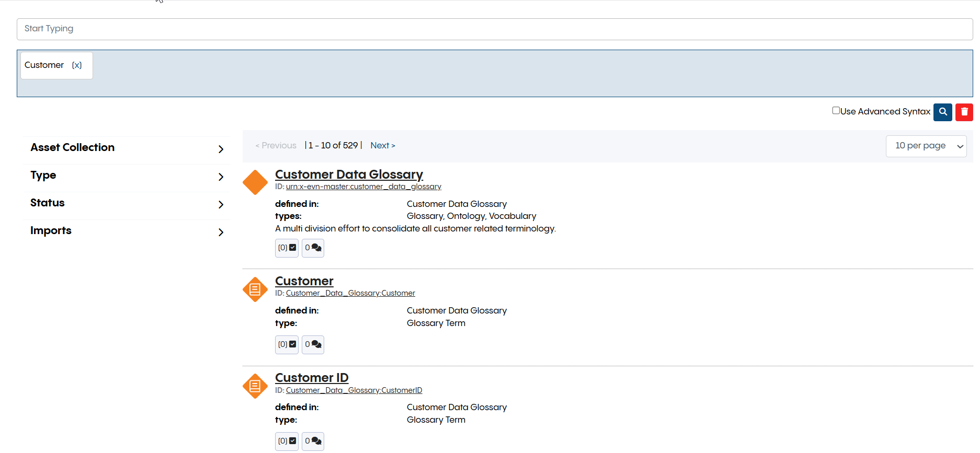
Task: Click the glossary term icon beside Customer ID
Action: 255,386
